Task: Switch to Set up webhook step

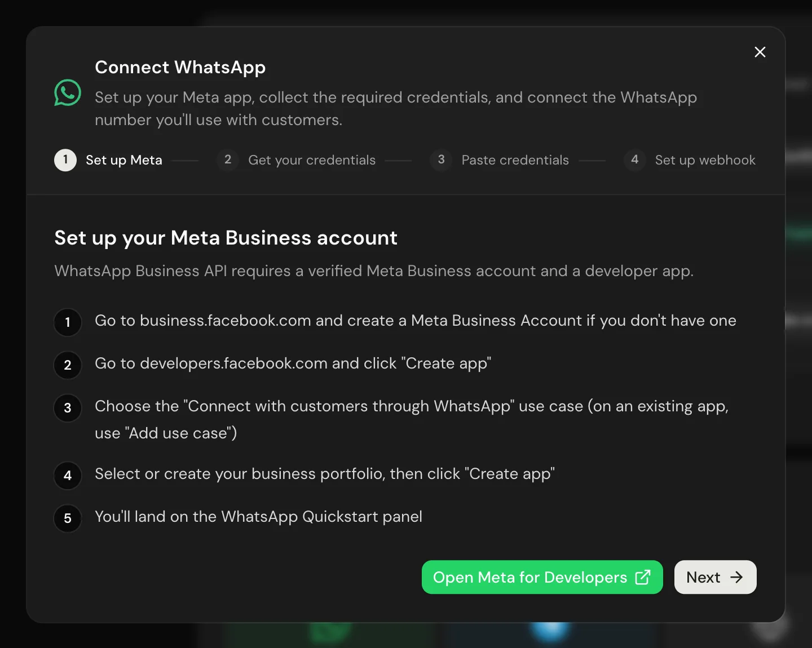Action: click(705, 160)
